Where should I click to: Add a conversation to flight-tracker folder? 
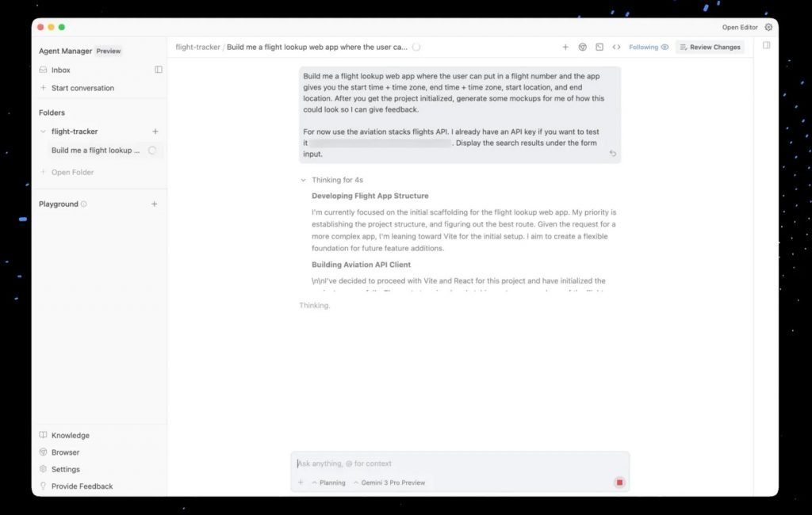point(155,132)
